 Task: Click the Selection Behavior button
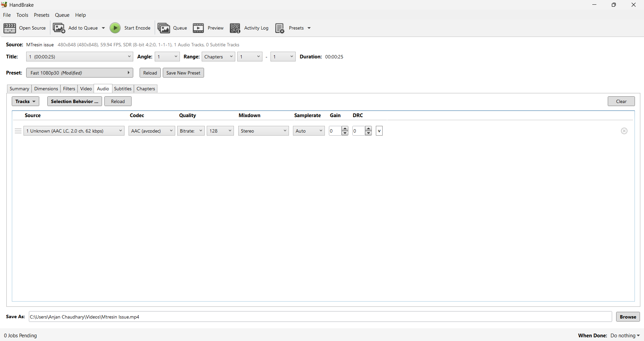[x=75, y=101]
